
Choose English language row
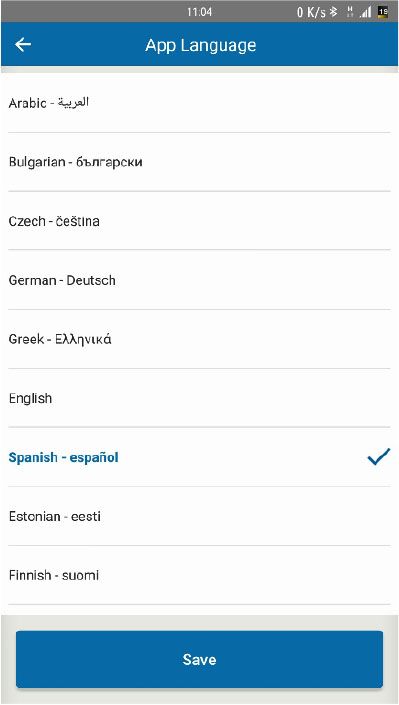pos(199,398)
